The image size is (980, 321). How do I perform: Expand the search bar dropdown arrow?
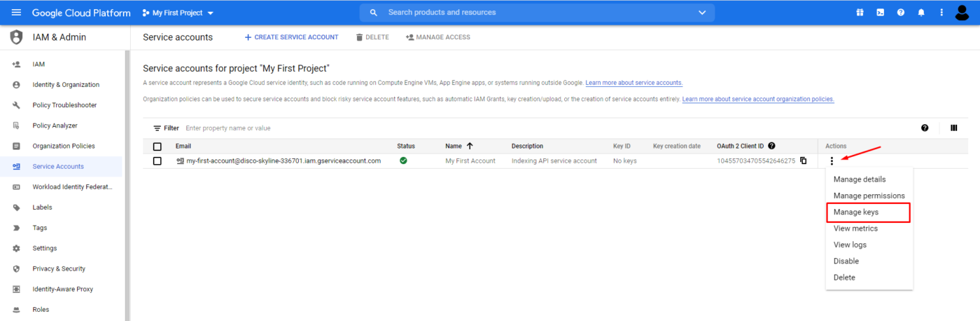coord(702,13)
